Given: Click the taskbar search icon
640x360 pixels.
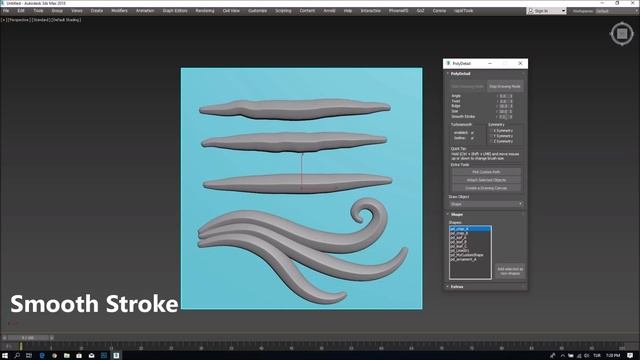Looking at the screenshot, I should [17, 356].
